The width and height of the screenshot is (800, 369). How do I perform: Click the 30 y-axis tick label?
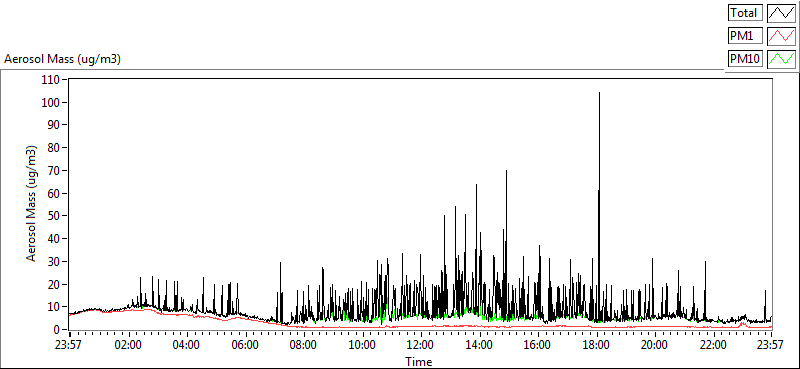55,261
